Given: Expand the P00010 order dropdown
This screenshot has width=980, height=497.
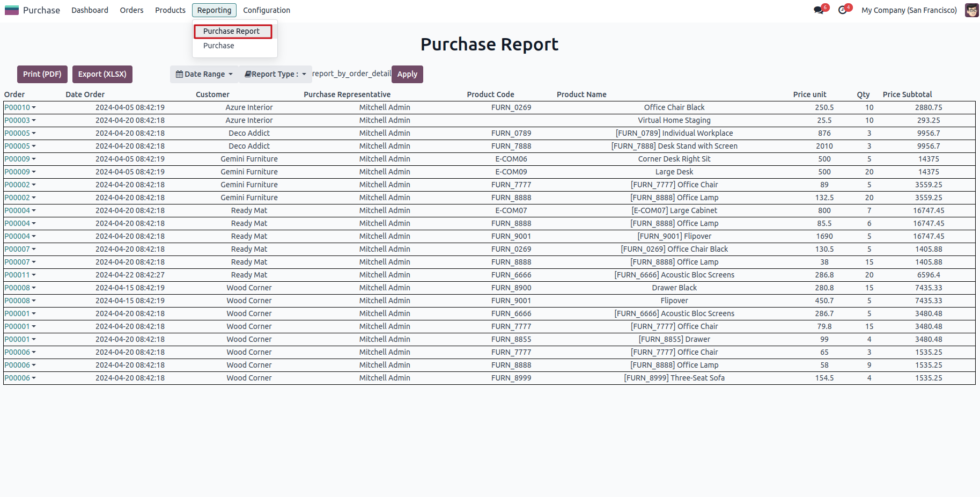Looking at the screenshot, I should (34, 107).
